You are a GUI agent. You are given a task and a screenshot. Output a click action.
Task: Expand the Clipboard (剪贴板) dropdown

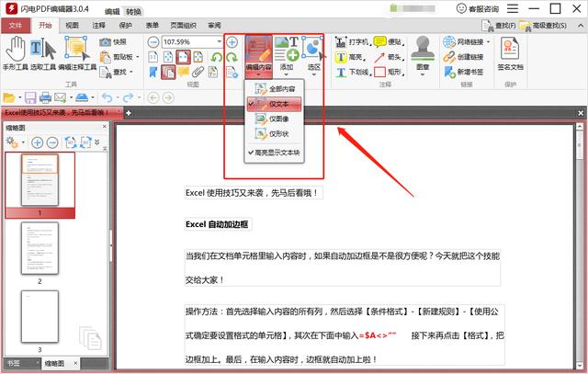click(x=138, y=57)
